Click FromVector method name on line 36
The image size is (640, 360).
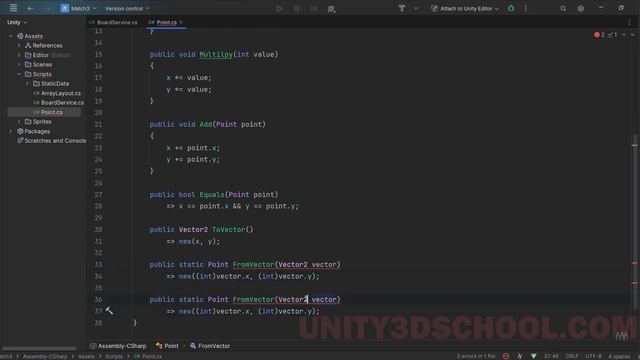pyautogui.click(x=253, y=300)
